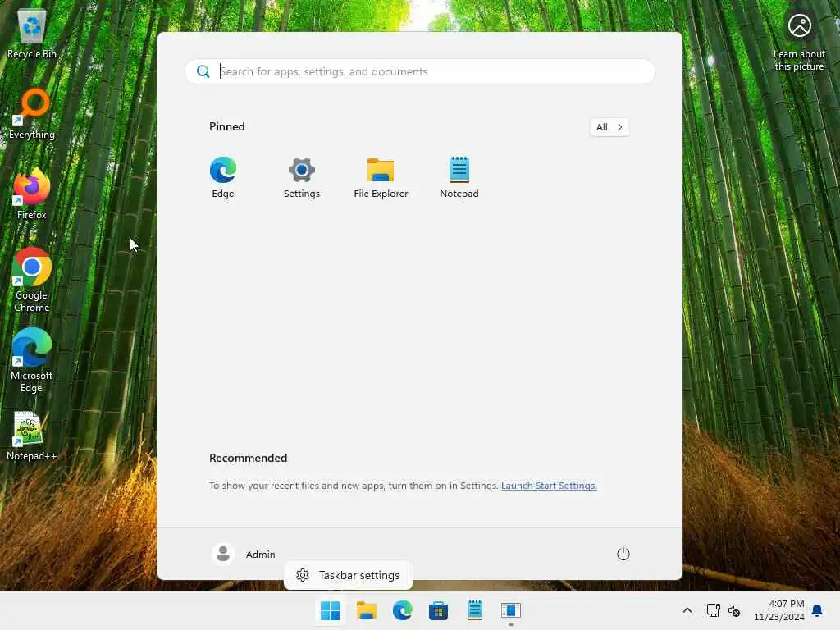Open the power options button
The width and height of the screenshot is (840, 630).
623,554
